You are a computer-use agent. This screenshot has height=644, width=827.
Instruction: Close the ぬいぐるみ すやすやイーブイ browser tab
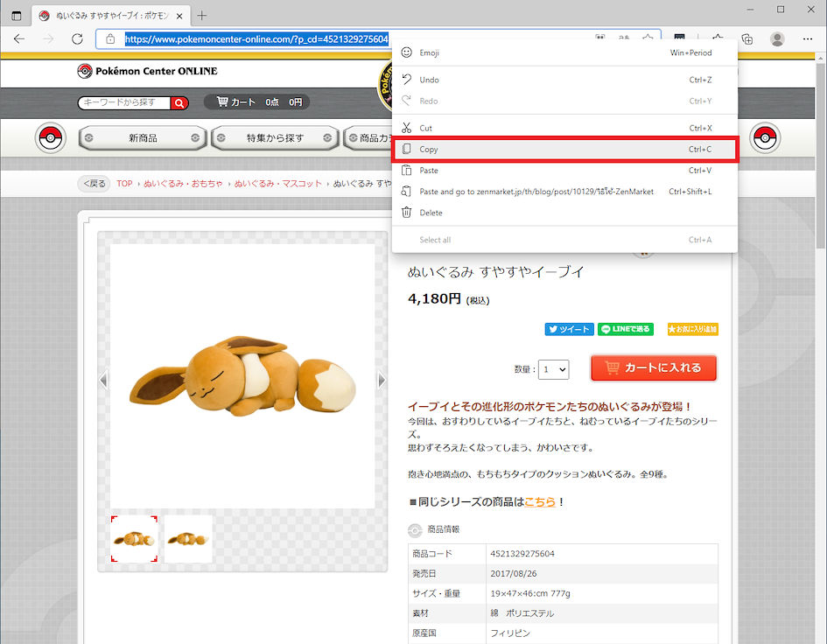point(179,16)
